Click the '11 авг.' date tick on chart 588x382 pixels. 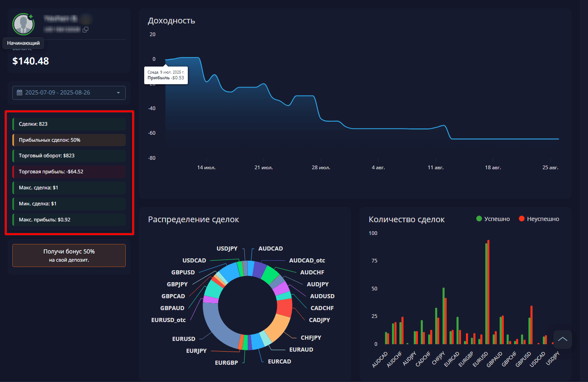coord(436,168)
